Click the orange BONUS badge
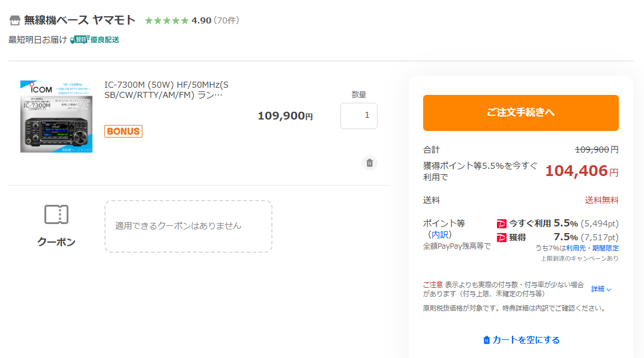644x358 pixels. (x=123, y=131)
